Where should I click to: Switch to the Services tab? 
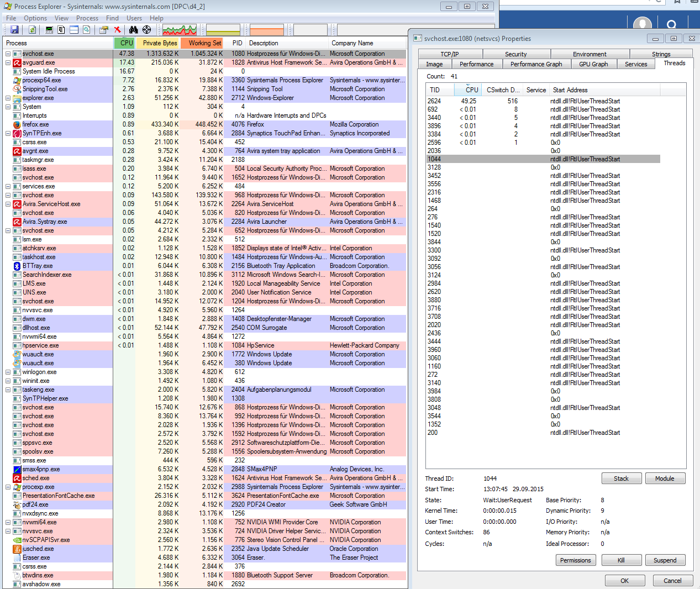coord(636,64)
